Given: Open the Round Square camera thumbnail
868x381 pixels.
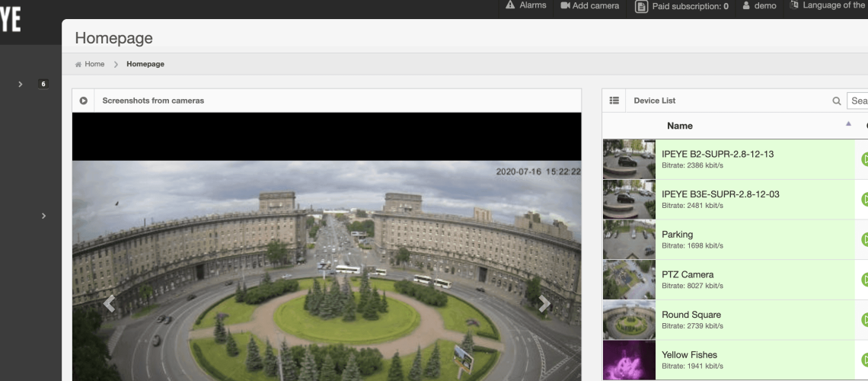Looking at the screenshot, I should (629, 319).
